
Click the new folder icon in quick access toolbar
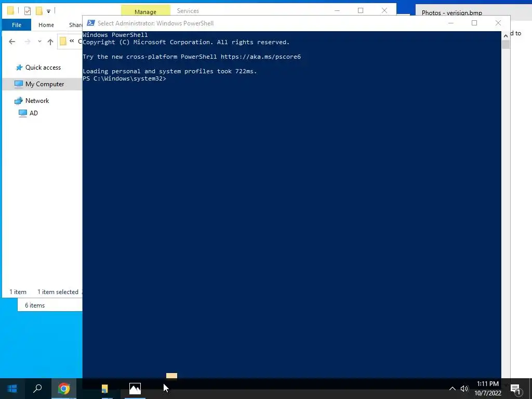click(x=39, y=11)
